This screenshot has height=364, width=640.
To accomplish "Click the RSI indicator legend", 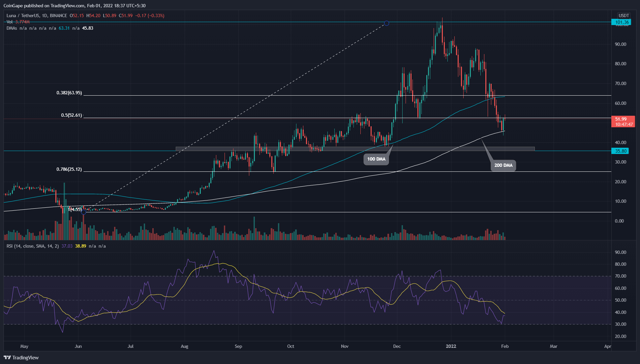I will (32, 246).
